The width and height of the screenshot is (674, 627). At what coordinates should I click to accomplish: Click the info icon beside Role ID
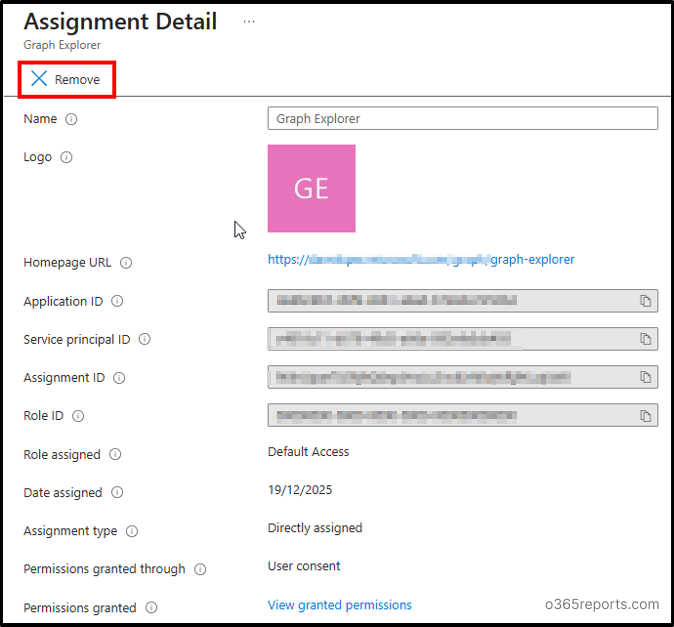coord(78,416)
